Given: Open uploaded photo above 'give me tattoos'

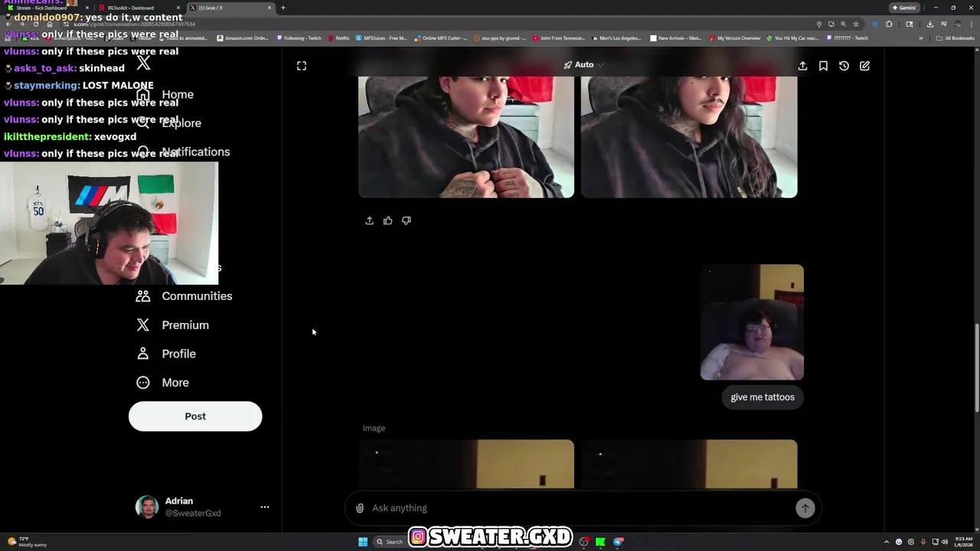Looking at the screenshot, I should click(x=752, y=322).
